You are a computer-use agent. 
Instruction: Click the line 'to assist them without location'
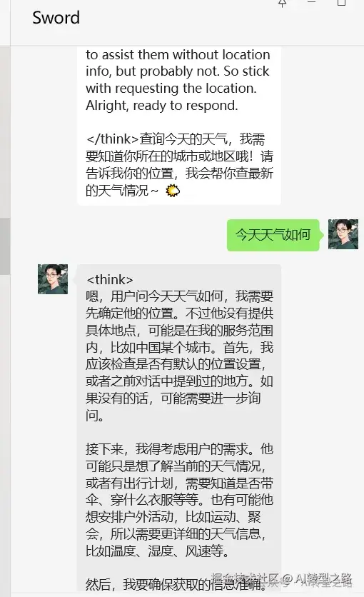click(178, 55)
